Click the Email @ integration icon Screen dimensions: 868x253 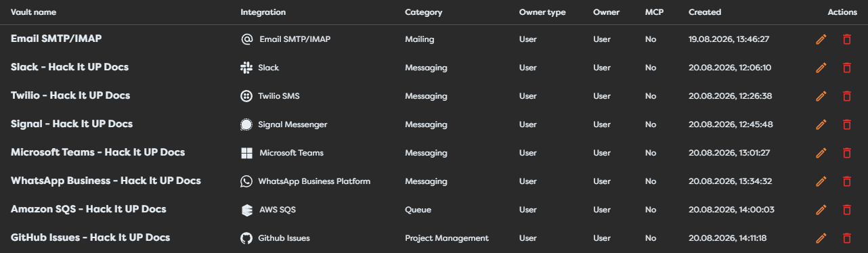coord(247,39)
